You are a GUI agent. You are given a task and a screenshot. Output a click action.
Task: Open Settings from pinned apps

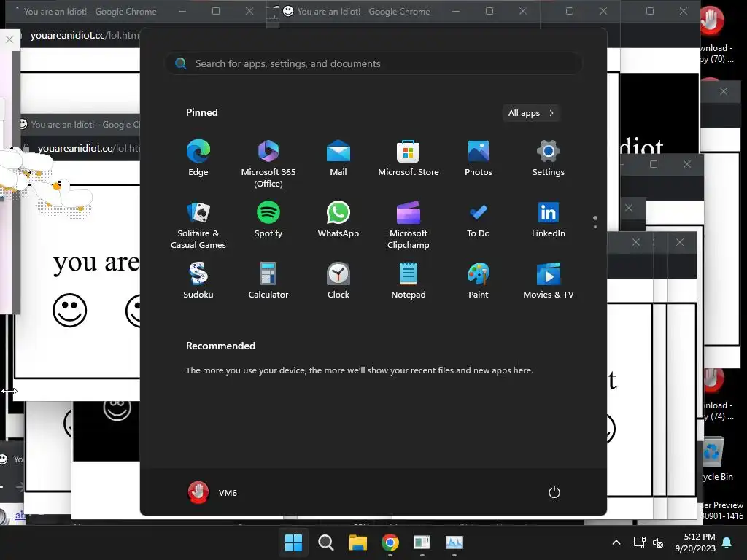[549, 158]
